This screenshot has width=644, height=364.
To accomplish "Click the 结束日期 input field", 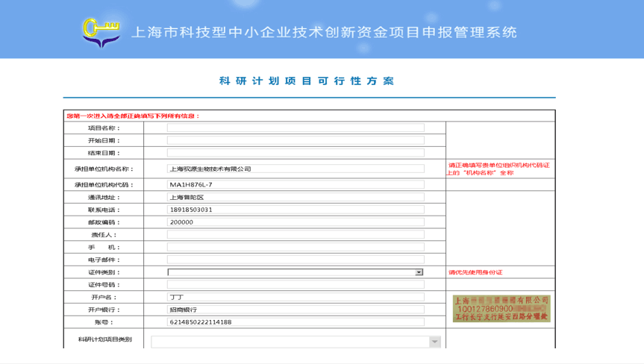I will [296, 153].
